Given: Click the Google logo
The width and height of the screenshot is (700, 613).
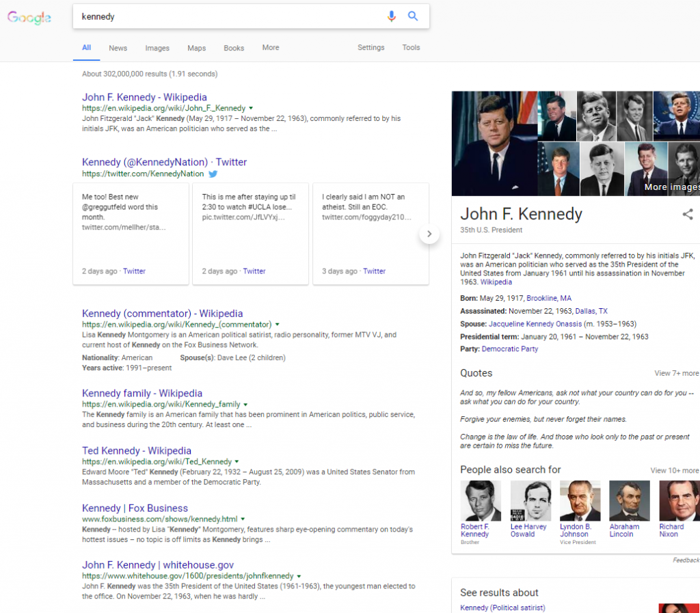Looking at the screenshot, I should tap(29, 17).
